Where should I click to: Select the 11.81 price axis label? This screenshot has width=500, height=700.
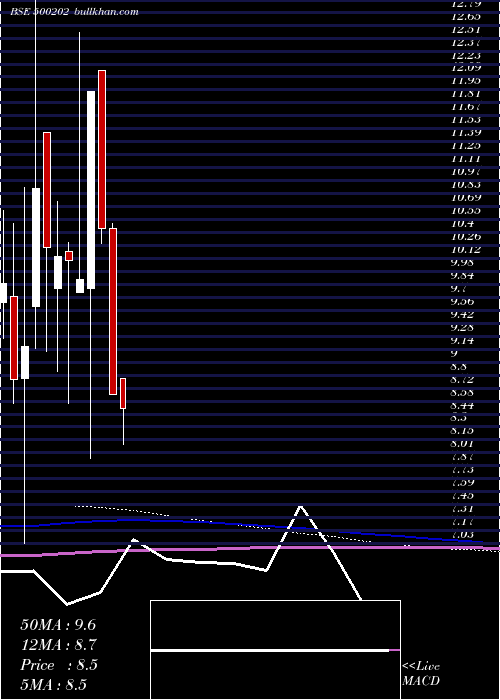(x=466, y=94)
